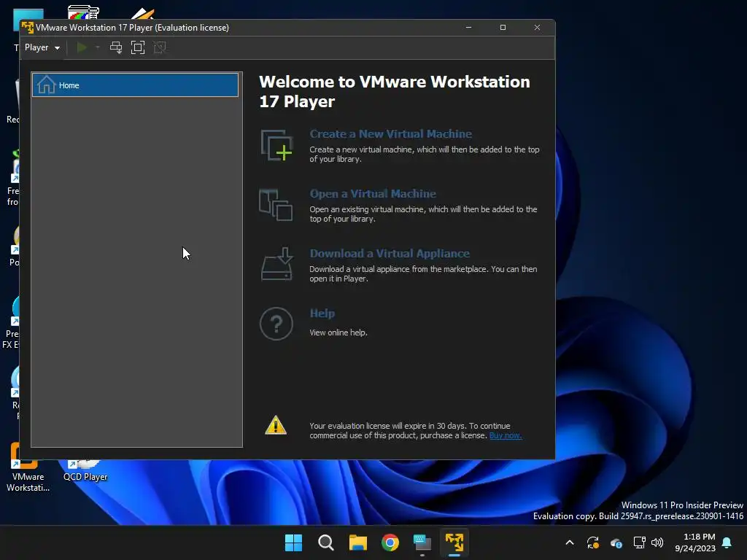Select VMware Workstation desktop shortcut
747x560 pixels.
(28, 467)
